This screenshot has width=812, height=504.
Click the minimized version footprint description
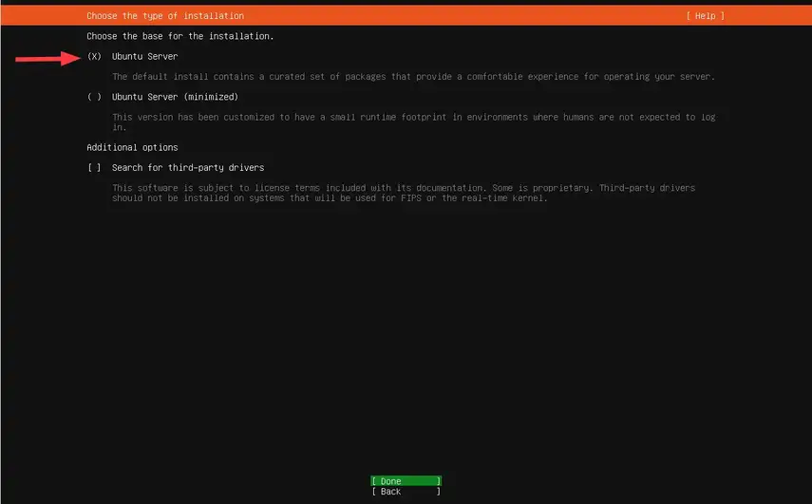coord(412,117)
